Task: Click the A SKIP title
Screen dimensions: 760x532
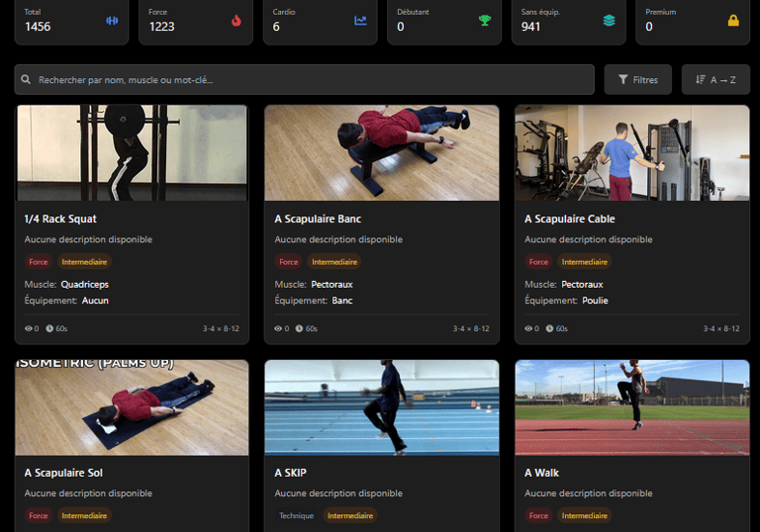Action: pos(290,473)
